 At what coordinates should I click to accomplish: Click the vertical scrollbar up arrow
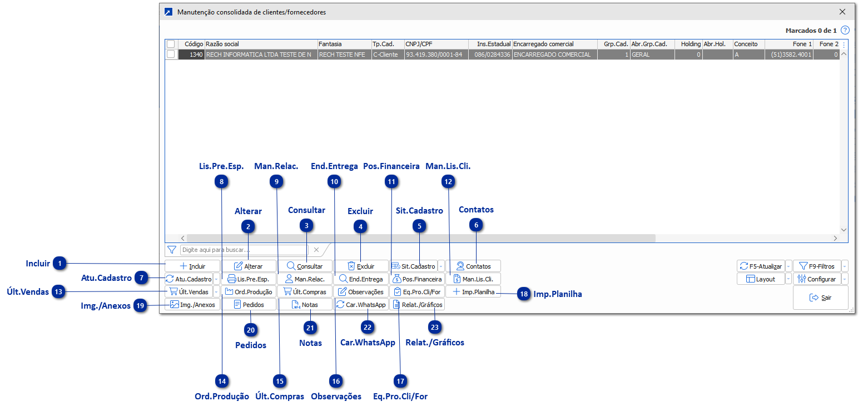(844, 54)
